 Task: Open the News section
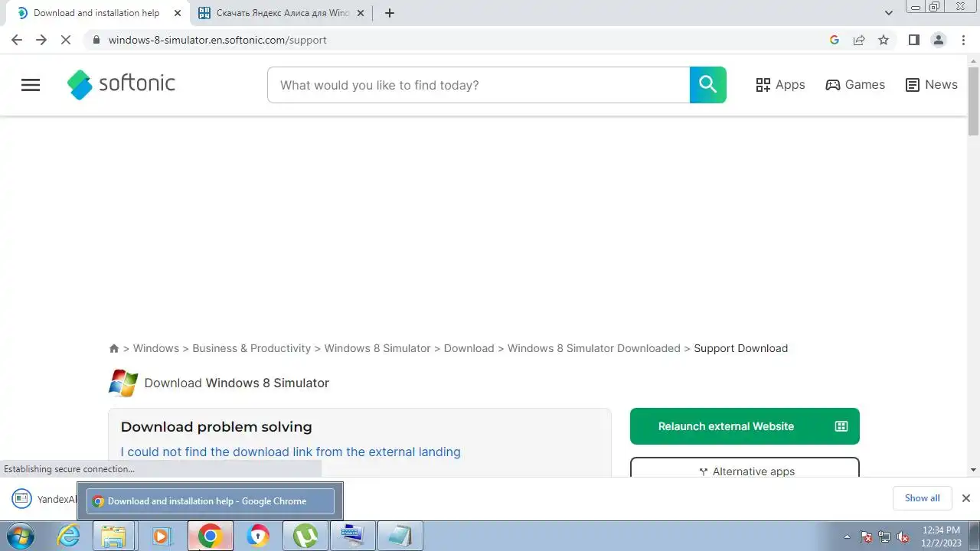pos(931,85)
